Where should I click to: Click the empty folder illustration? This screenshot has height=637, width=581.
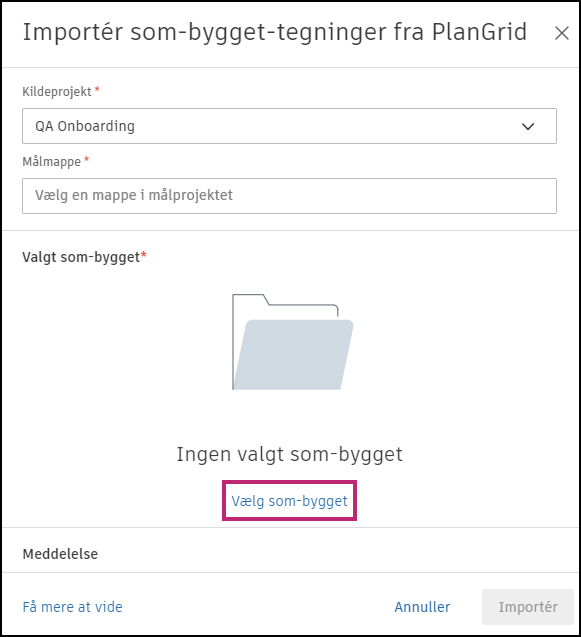pos(293,342)
